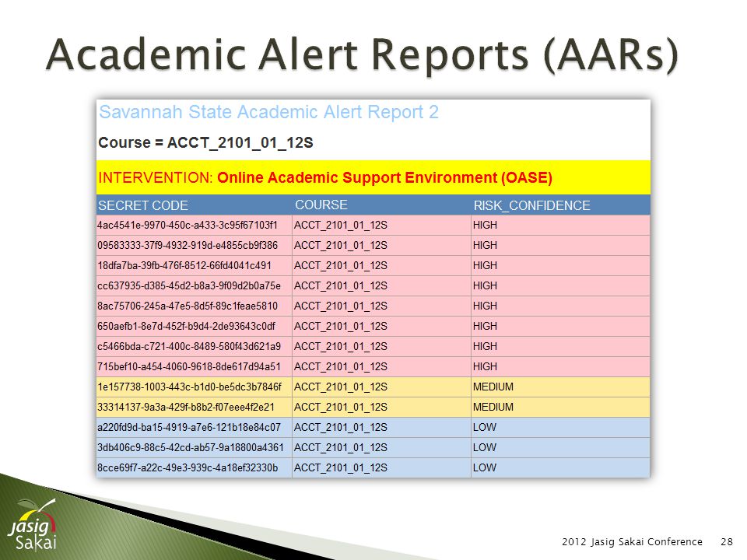Viewport: 747px width, 560px height.
Task: Click MEDIUM risk for row 1e157738
Action: tap(493, 387)
